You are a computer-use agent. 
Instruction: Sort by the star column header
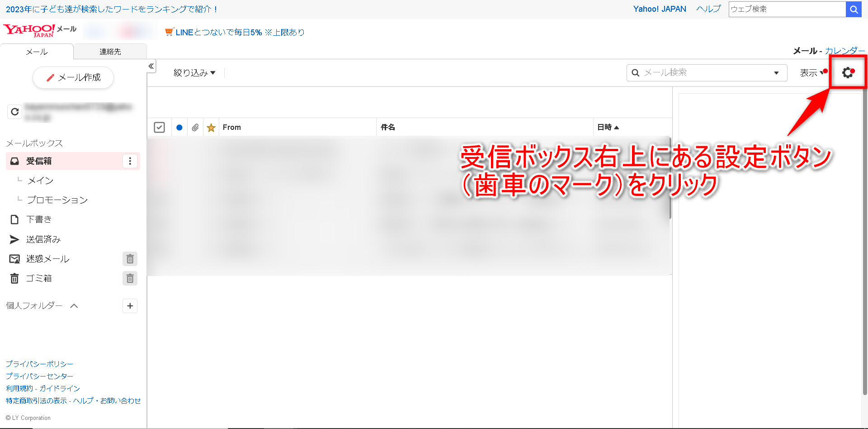211,128
